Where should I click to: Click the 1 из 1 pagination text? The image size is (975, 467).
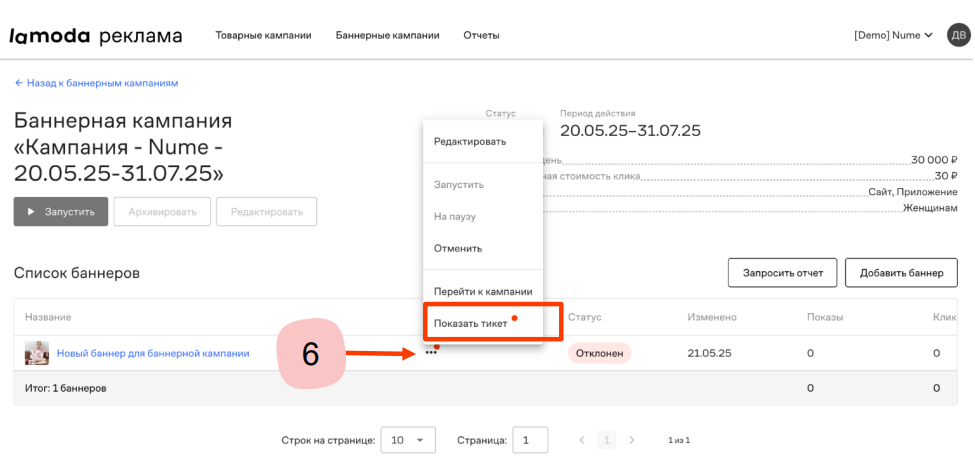tap(679, 440)
